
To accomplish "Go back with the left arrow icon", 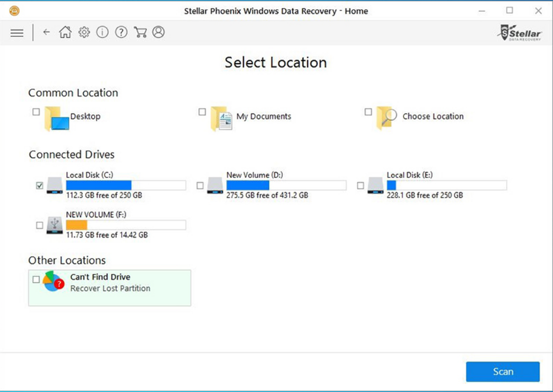I will click(47, 32).
